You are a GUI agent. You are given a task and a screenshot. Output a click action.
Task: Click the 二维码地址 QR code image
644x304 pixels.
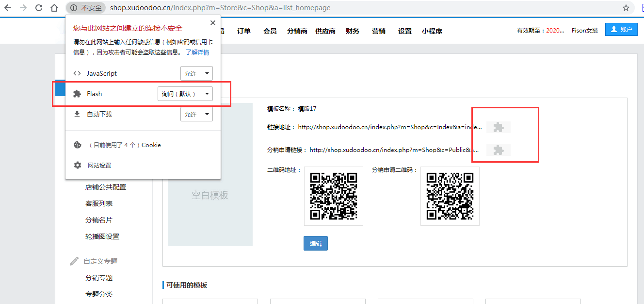click(334, 196)
